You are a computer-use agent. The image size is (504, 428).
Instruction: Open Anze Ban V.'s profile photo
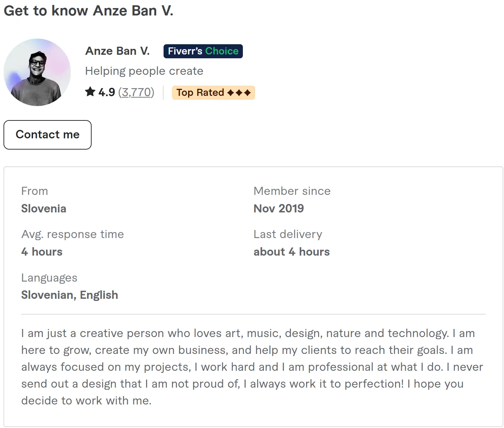click(37, 72)
